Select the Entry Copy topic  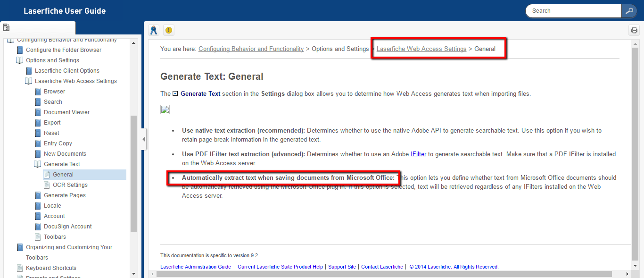coord(58,143)
